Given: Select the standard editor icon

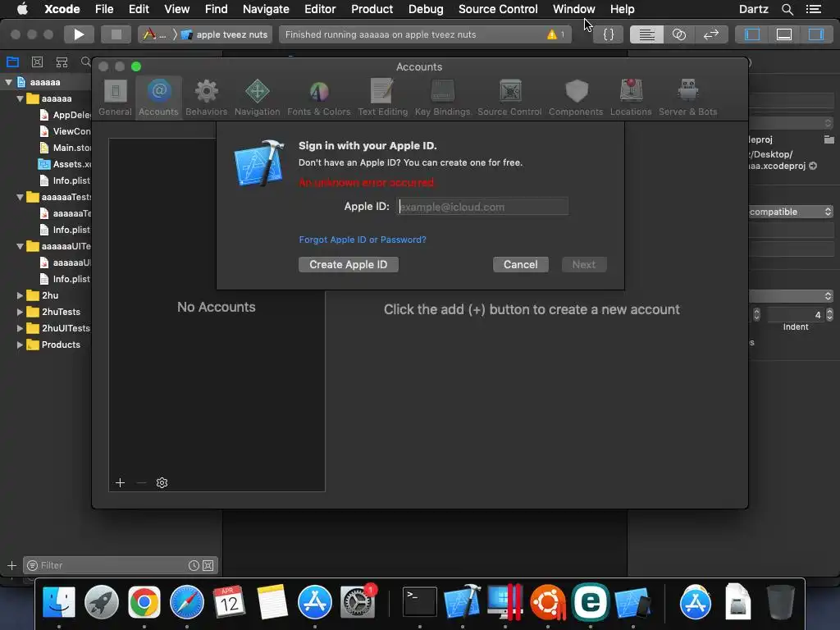Looking at the screenshot, I should (646, 34).
